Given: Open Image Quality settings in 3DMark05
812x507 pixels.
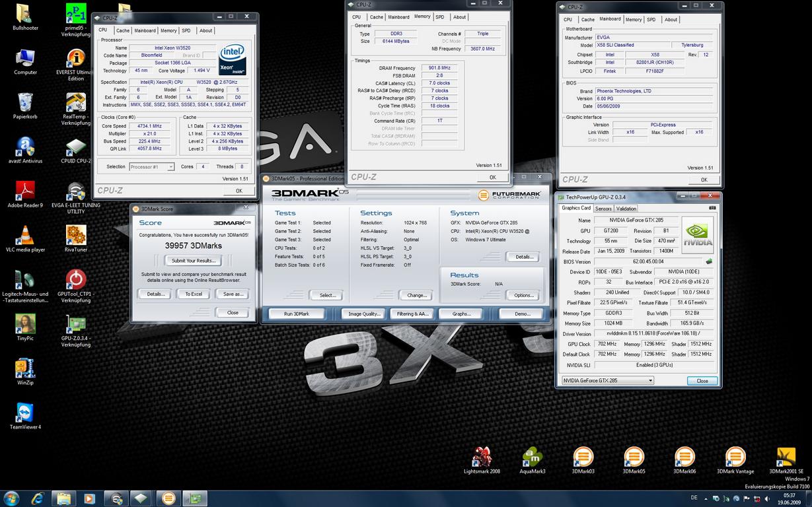Looking at the screenshot, I should (364, 314).
